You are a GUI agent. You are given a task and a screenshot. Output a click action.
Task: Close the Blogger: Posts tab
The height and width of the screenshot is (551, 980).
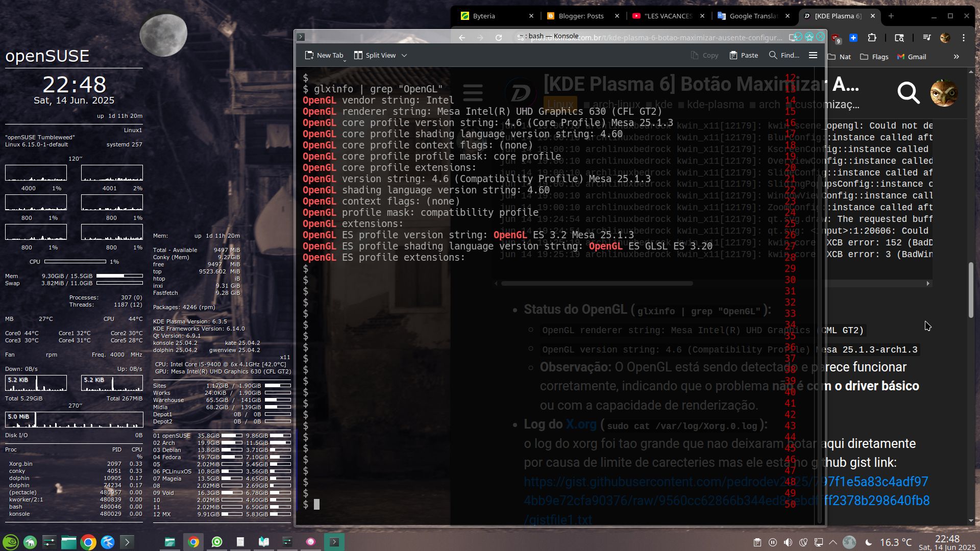pos(617,16)
